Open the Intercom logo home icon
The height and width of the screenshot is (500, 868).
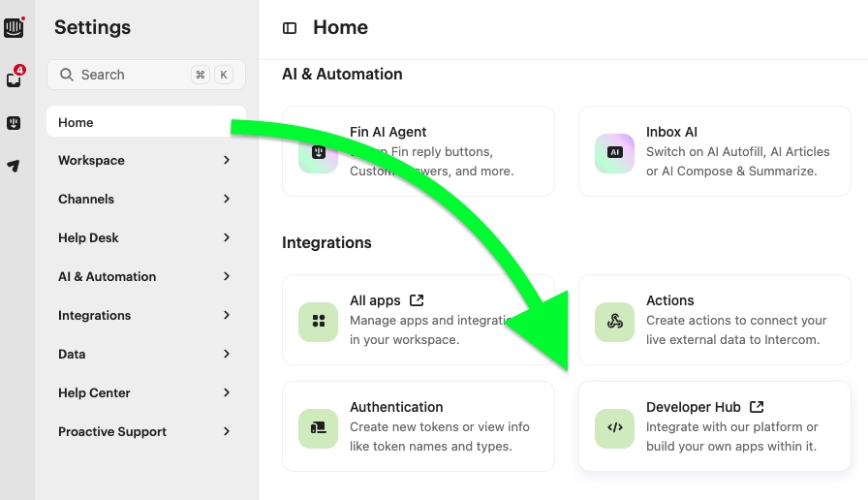click(14, 27)
